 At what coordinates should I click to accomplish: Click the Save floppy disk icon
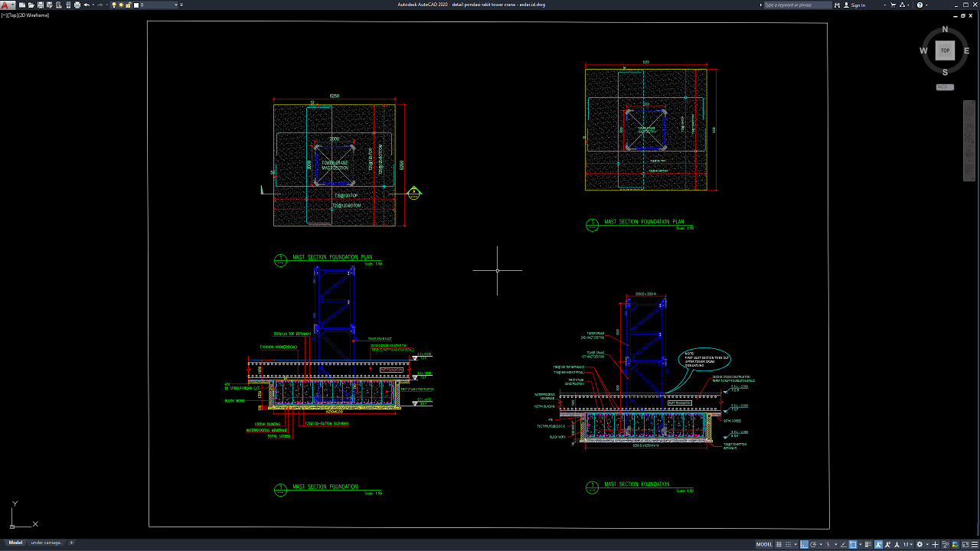pyautogui.click(x=40, y=5)
